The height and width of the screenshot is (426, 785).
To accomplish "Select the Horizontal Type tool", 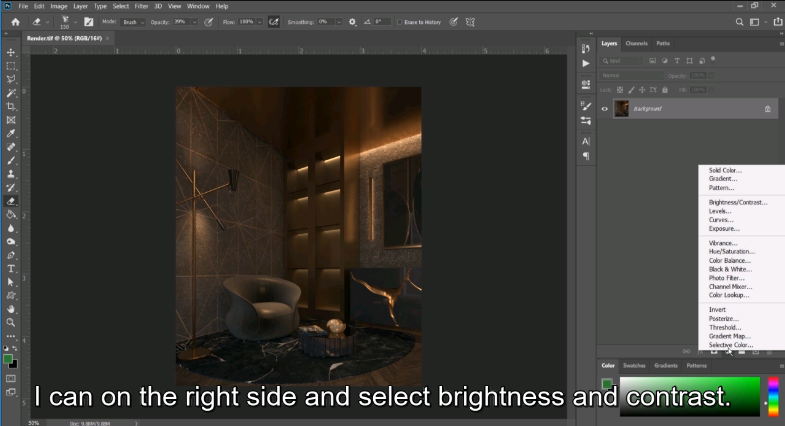I will coord(11,269).
